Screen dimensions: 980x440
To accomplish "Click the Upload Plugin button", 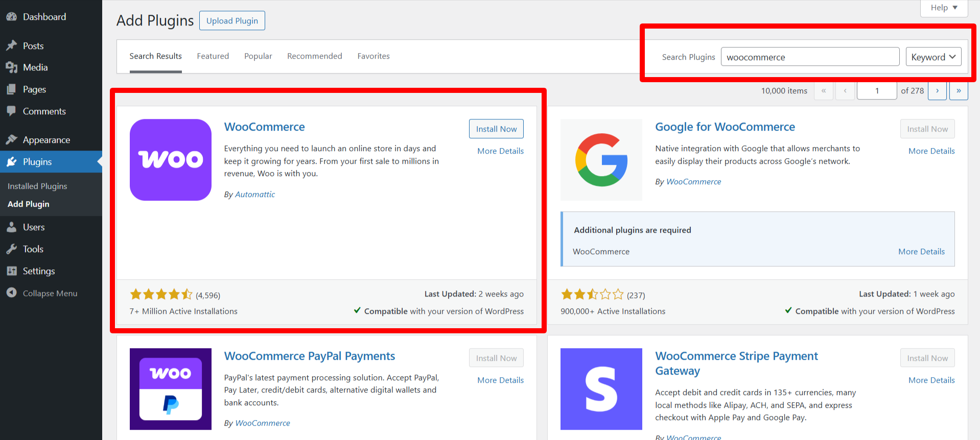I will (232, 21).
